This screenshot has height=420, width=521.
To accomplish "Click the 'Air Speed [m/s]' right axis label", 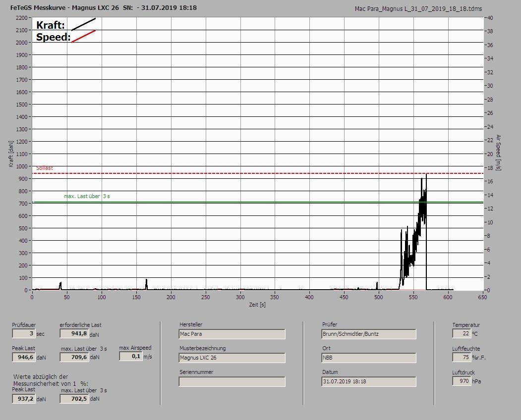I will (498, 153).
